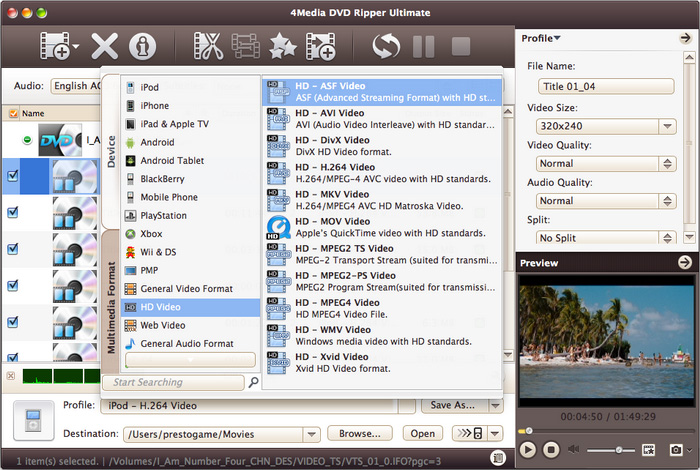Toggle the second title row checkbox

(x=13, y=212)
